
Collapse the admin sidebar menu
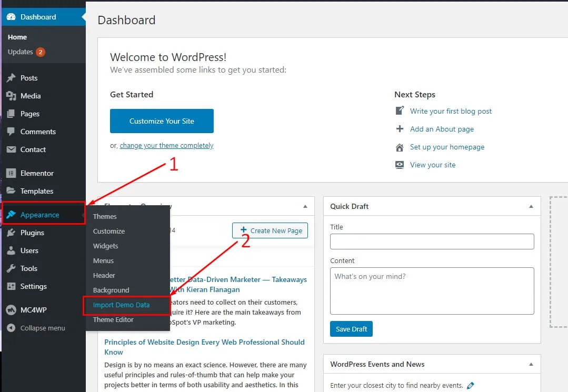(x=36, y=328)
